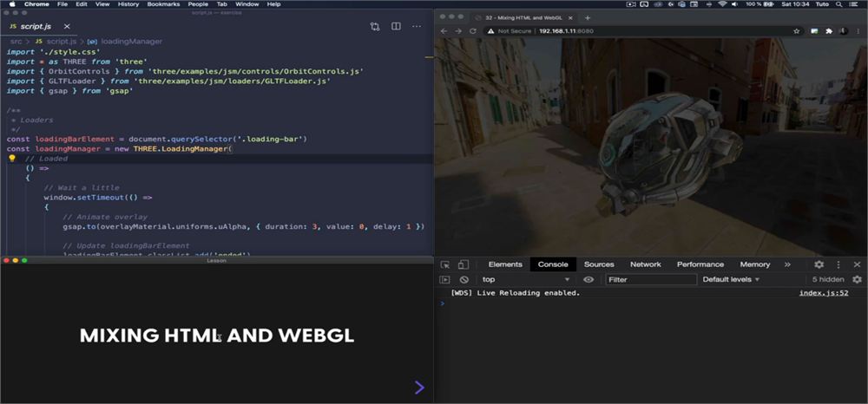The height and width of the screenshot is (404, 868).
Task: Open DevTools settings gear
Action: coord(819,264)
